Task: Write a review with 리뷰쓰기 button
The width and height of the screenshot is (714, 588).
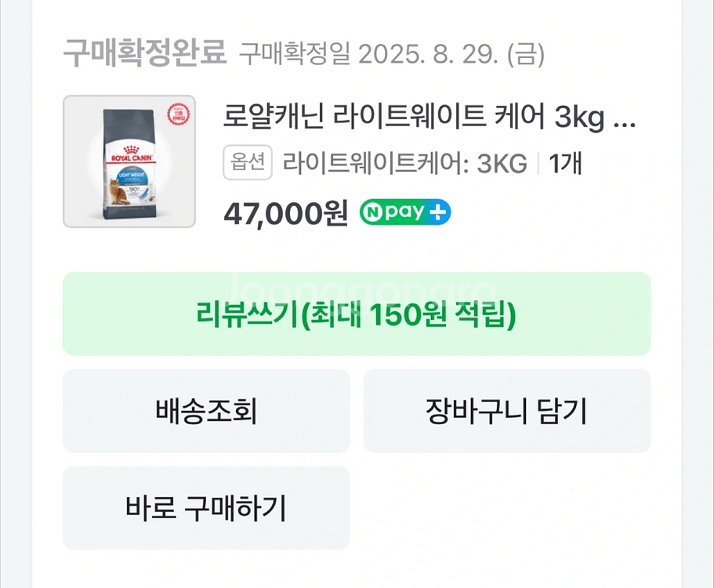Action: coord(357,314)
